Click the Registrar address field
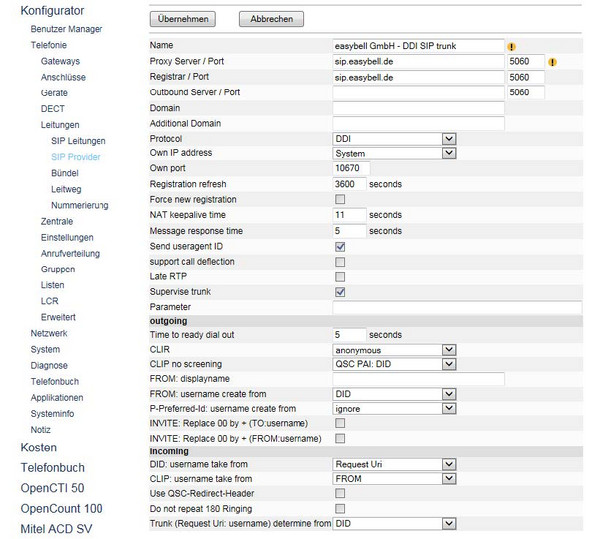 pyautogui.click(x=418, y=78)
